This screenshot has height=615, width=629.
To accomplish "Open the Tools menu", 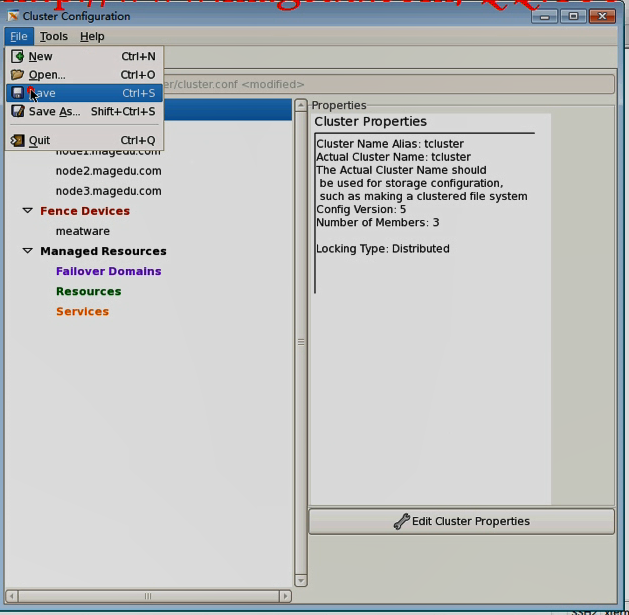I will point(54,36).
